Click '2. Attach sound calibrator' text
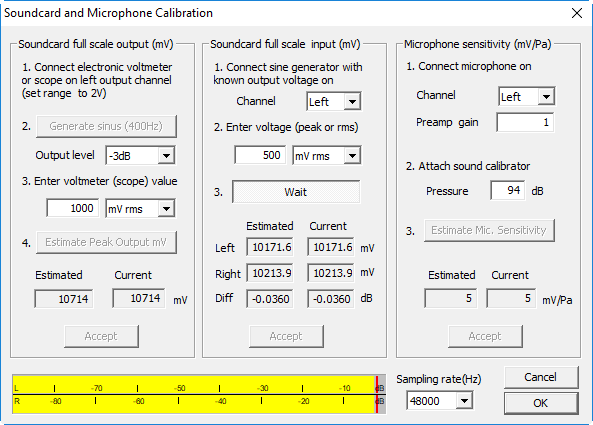593x425 pixels. [x=468, y=166]
